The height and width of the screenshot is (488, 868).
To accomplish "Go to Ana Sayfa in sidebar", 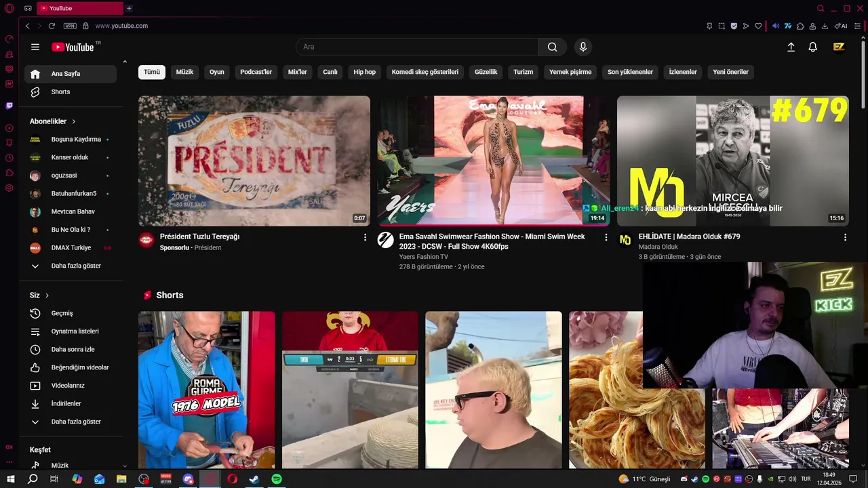I will coord(71,74).
